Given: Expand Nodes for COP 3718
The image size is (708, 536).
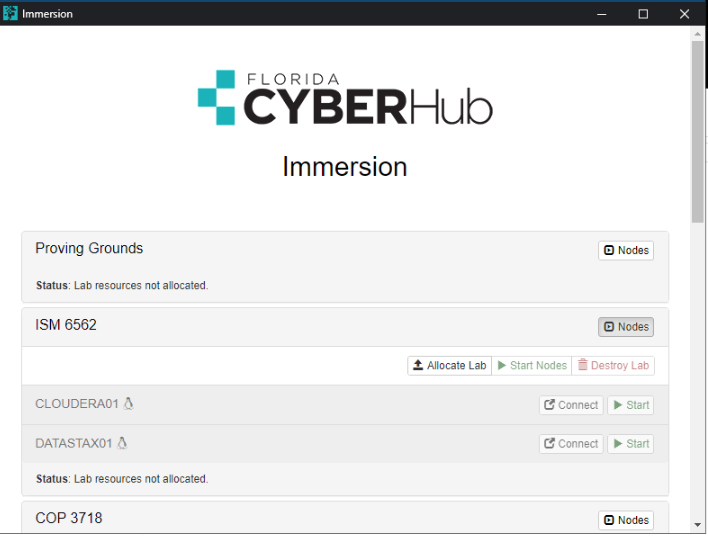Looking at the screenshot, I should 626,520.
